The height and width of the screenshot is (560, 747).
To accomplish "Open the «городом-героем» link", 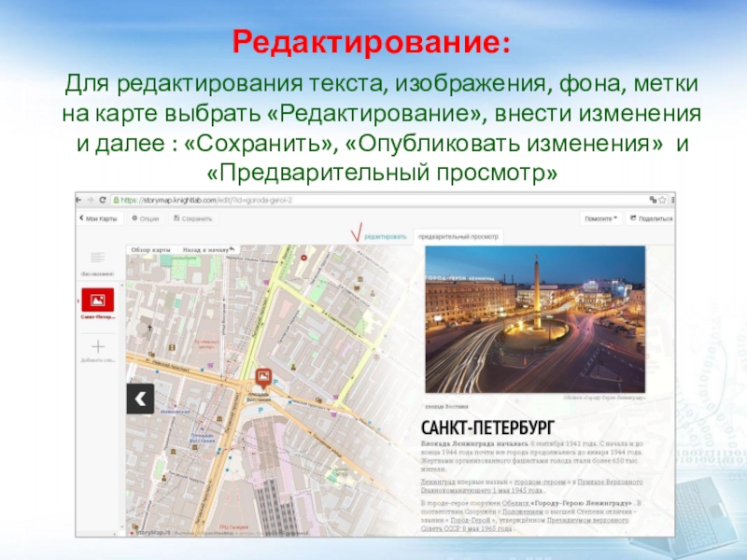I will click(540, 482).
